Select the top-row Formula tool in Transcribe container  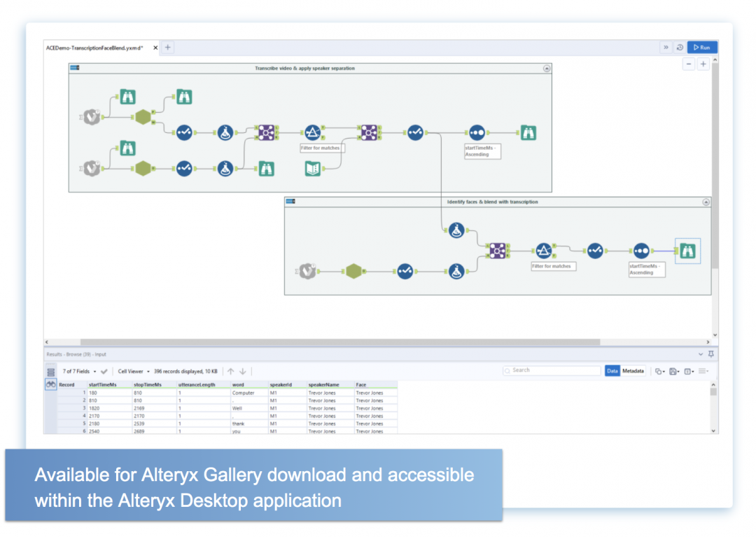pos(225,132)
